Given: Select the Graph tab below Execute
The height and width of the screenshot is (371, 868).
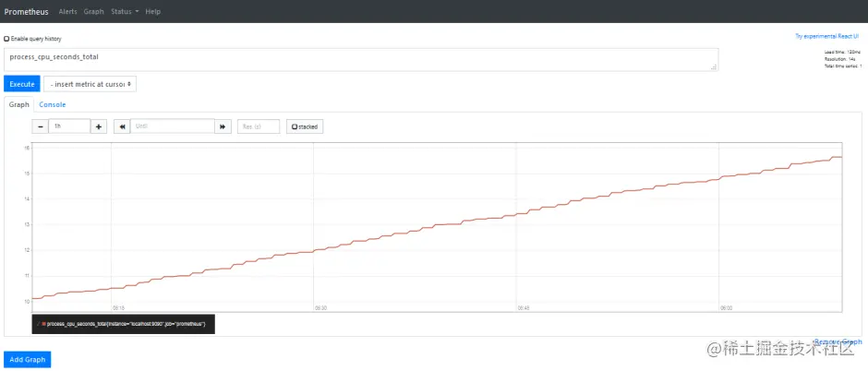Looking at the screenshot, I should (18, 104).
